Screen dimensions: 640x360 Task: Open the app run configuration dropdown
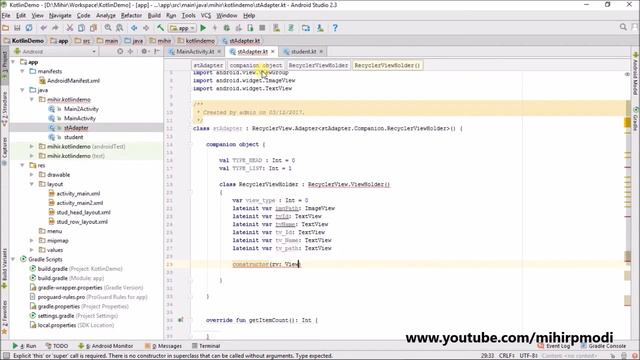(x=182, y=28)
